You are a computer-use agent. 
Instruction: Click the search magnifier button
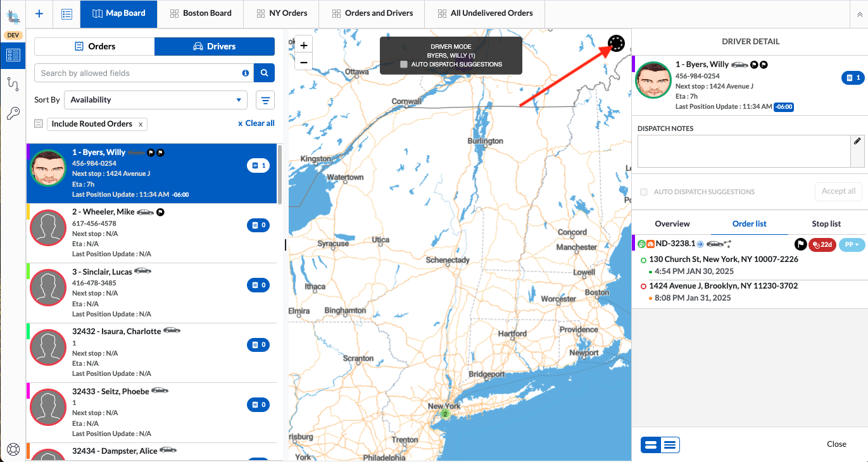point(264,73)
